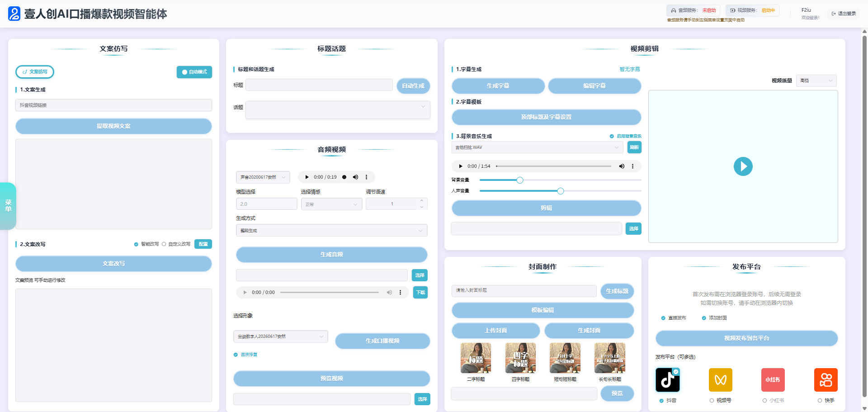Open the side 菜单 tab

pyautogui.click(x=8, y=206)
